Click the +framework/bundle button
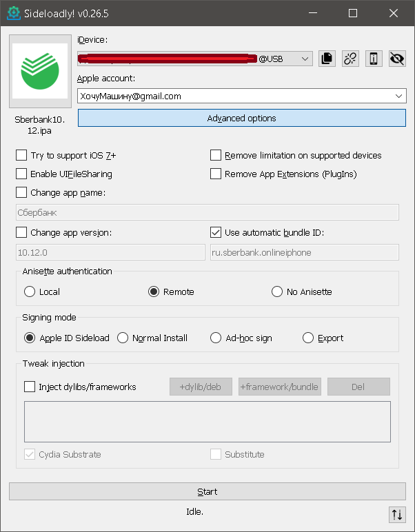Image resolution: width=415 pixels, height=532 pixels. (280, 387)
